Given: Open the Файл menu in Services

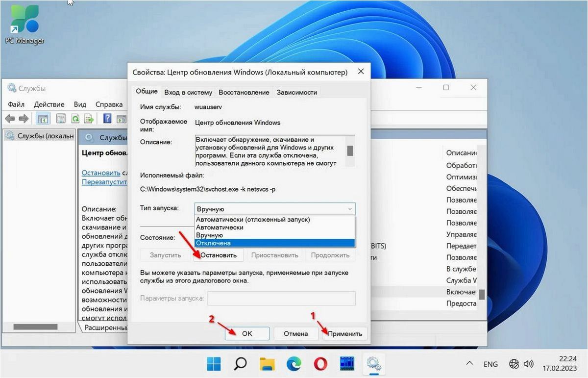Looking at the screenshot, I should click(16, 104).
